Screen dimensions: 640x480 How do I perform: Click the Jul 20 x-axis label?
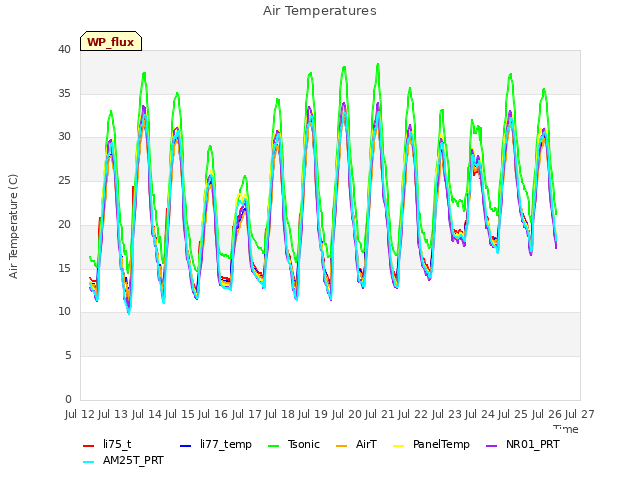pyautogui.click(x=347, y=414)
